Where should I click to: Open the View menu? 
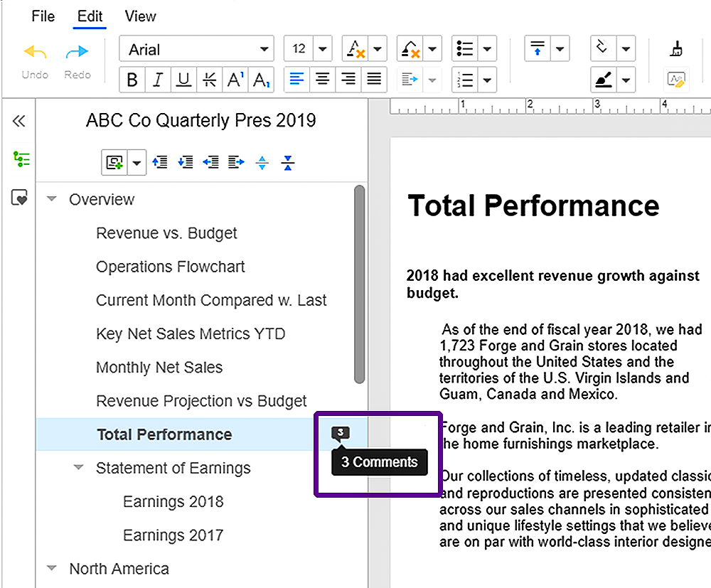140,16
